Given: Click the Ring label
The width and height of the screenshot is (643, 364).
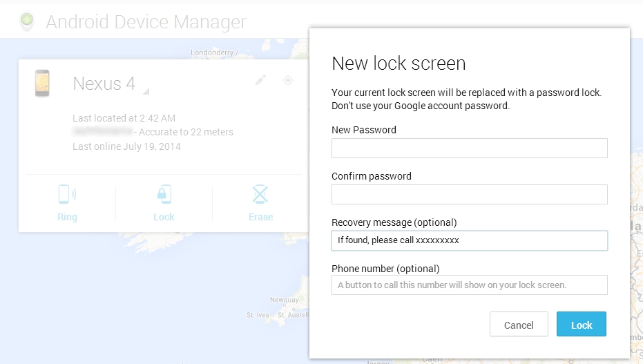Looking at the screenshot, I should coord(67,217).
